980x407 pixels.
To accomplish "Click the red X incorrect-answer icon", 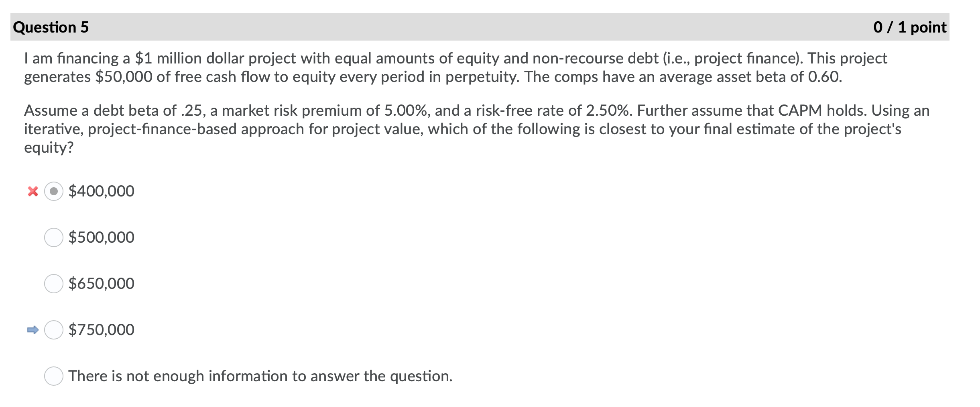I will 34,191.
